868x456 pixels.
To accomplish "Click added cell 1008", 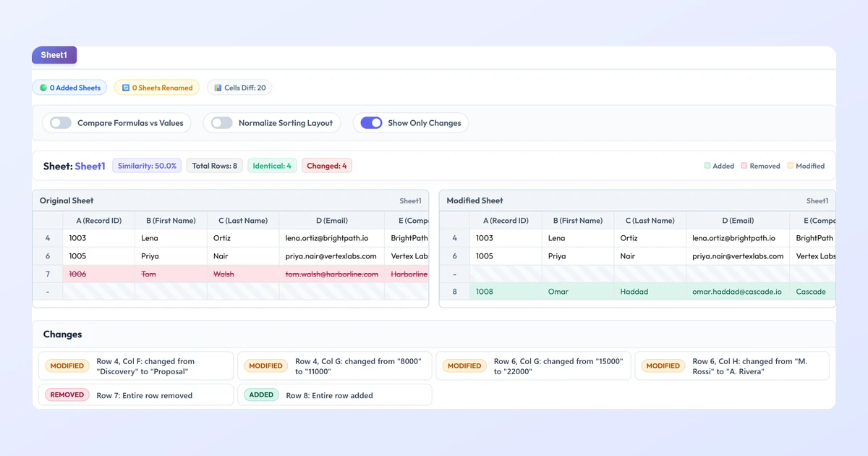I will (x=506, y=292).
